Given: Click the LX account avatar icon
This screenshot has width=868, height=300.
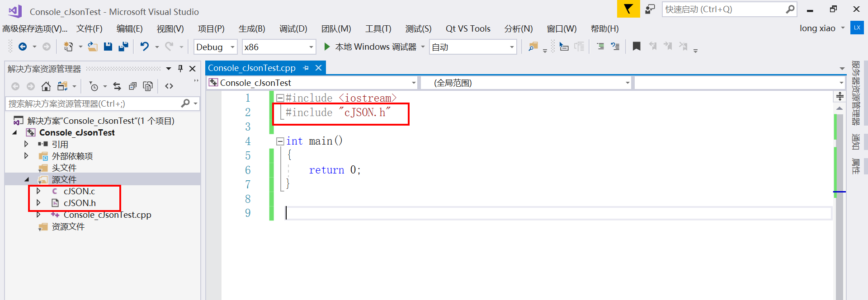Looking at the screenshot, I should point(857,28).
